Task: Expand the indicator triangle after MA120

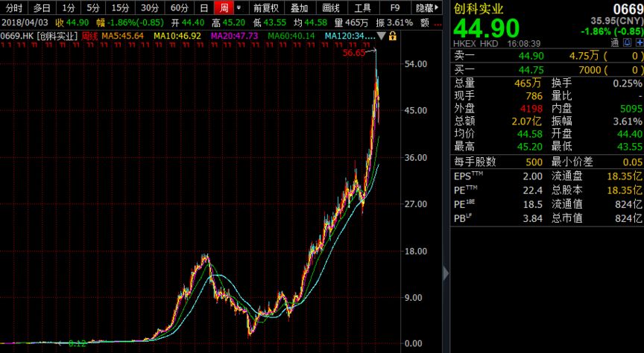Action: (x=382, y=36)
